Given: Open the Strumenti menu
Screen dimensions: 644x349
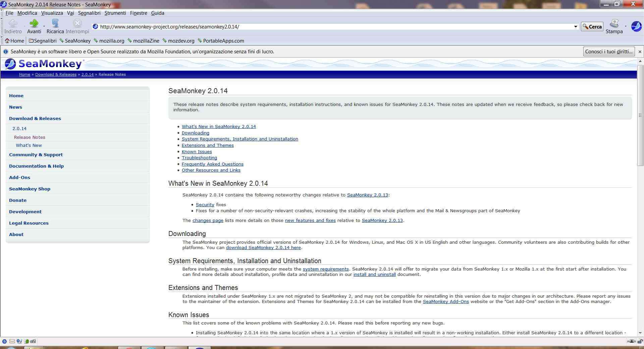Looking at the screenshot, I should pyautogui.click(x=115, y=13).
